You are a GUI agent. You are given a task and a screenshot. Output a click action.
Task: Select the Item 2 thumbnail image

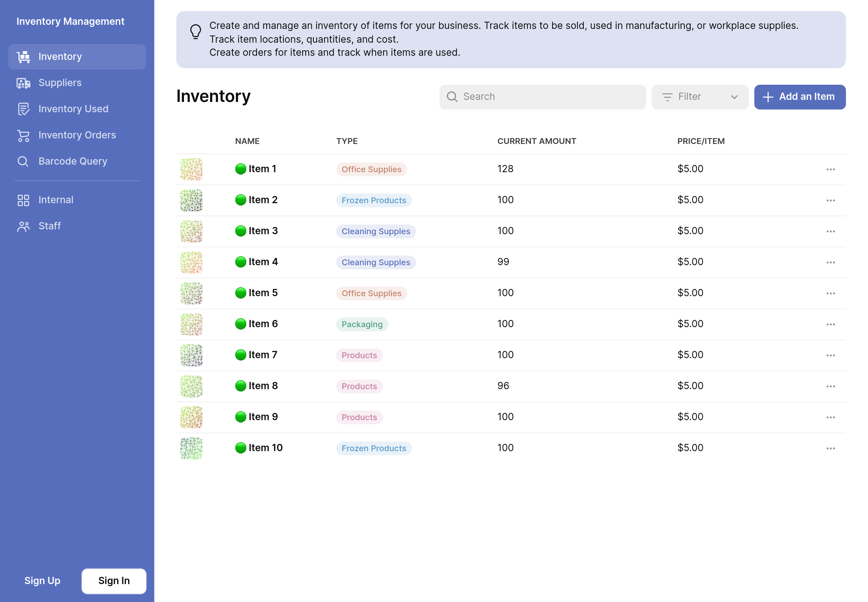pos(191,200)
